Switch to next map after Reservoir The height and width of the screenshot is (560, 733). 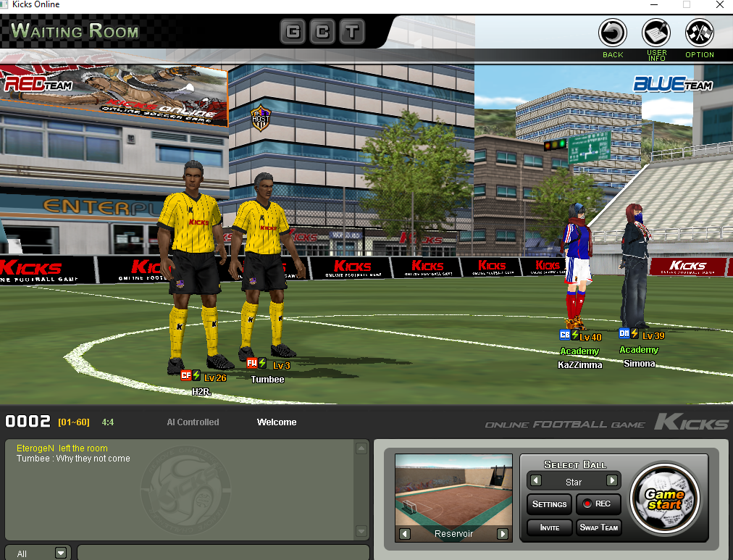(503, 533)
